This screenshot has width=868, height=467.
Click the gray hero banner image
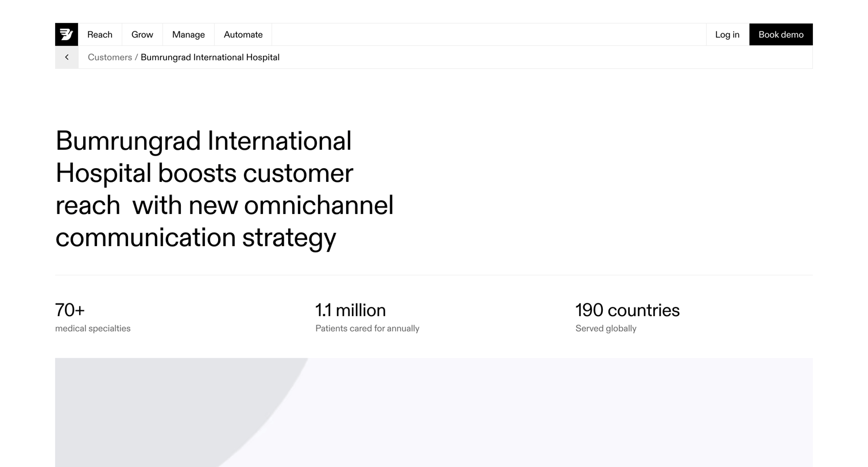point(434,412)
